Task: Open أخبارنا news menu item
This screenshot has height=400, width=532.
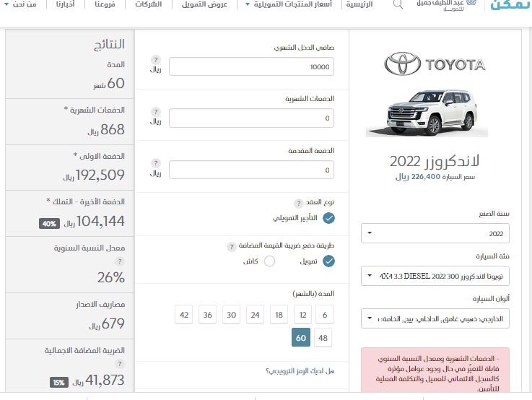Action: [66, 4]
